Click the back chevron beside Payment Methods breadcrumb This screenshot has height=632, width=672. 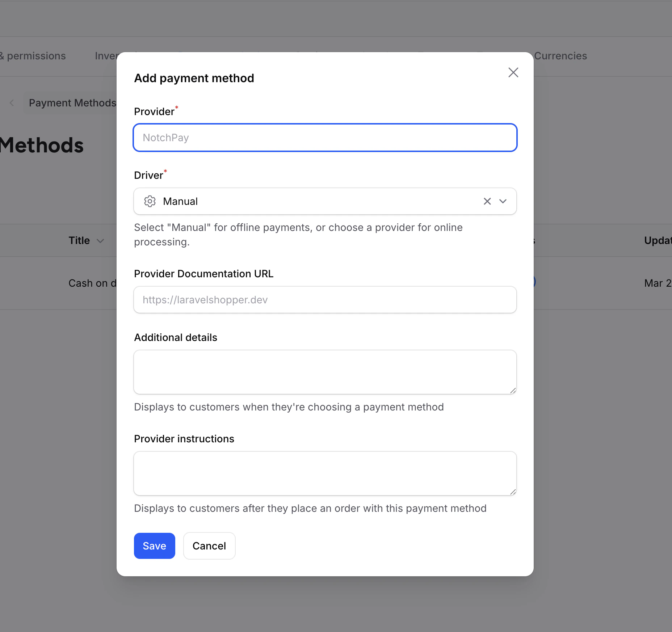click(12, 103)
